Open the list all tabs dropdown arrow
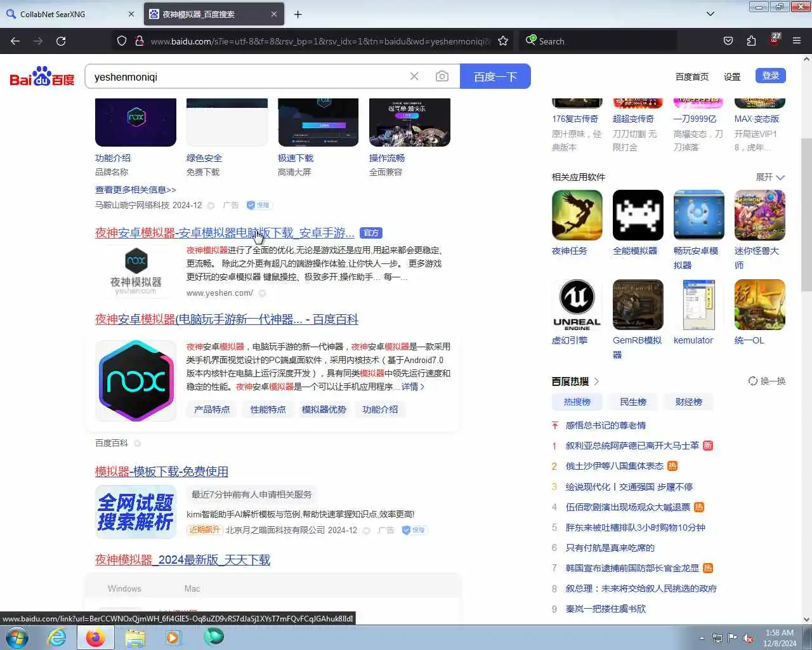The height and width of the screenshot is (650, 812). (x=710, y=14)
